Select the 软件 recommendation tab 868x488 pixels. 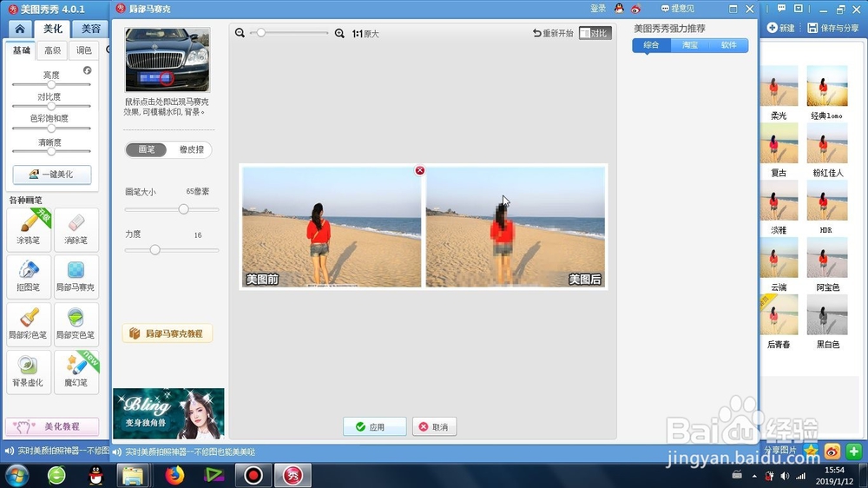[729, 45]
